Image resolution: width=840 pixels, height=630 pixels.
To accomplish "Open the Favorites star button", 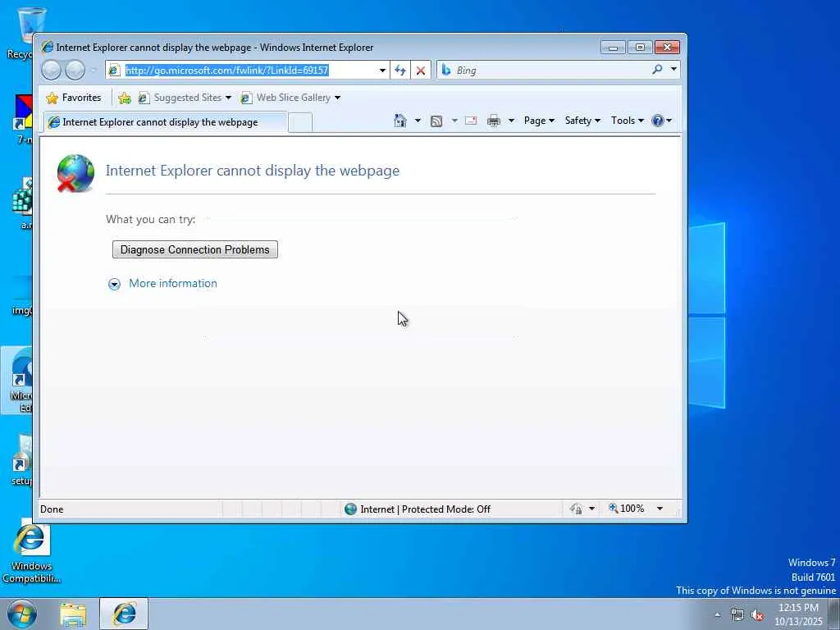I will pyautogui.click(x=74, y=98).
